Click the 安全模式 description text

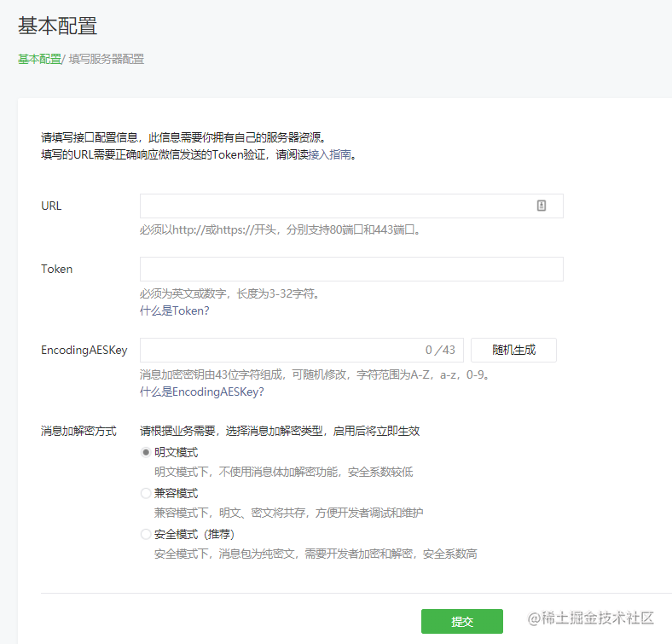click(x=316, y=554)
